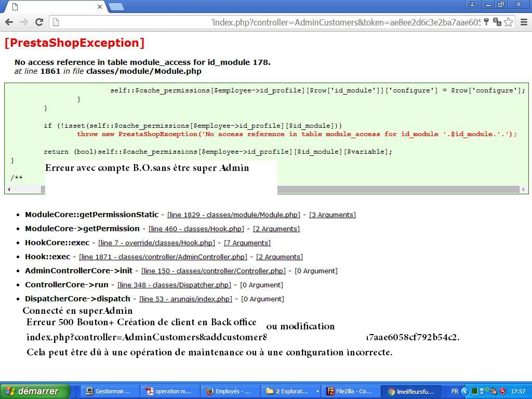532x399 pixels.
Task: Bookmark this page with the star
Action: (508, 22)
